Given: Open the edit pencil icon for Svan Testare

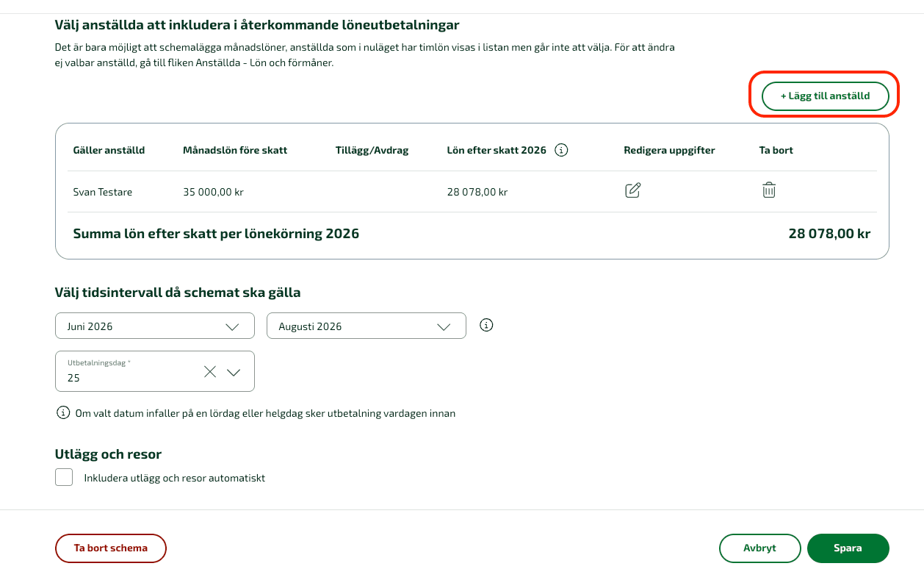Looking at the screenshot, I should [632, 190].
